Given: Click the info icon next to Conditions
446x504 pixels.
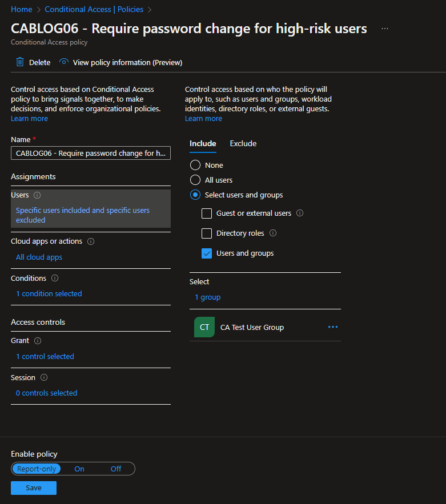Looking at the screenshot, I should point(55,279).
